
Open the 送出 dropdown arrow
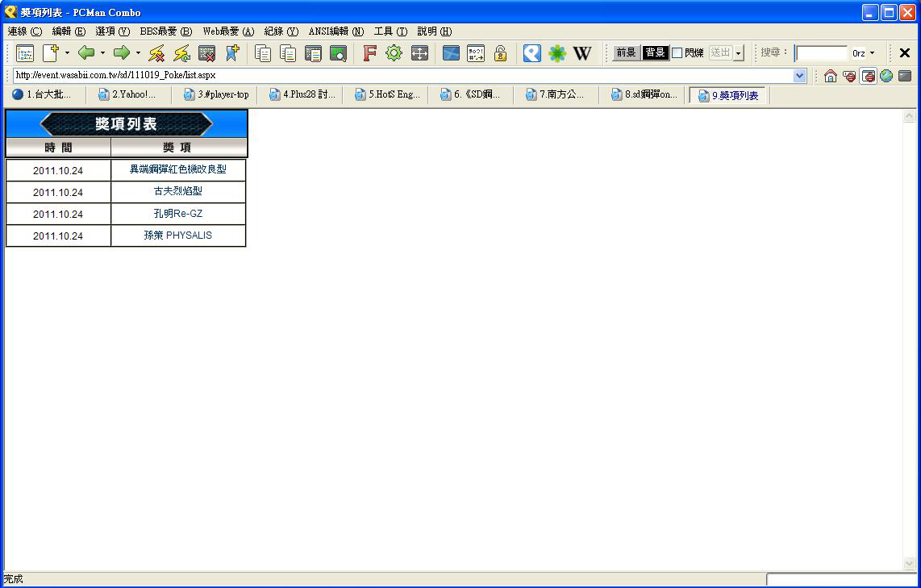(739, 53)
